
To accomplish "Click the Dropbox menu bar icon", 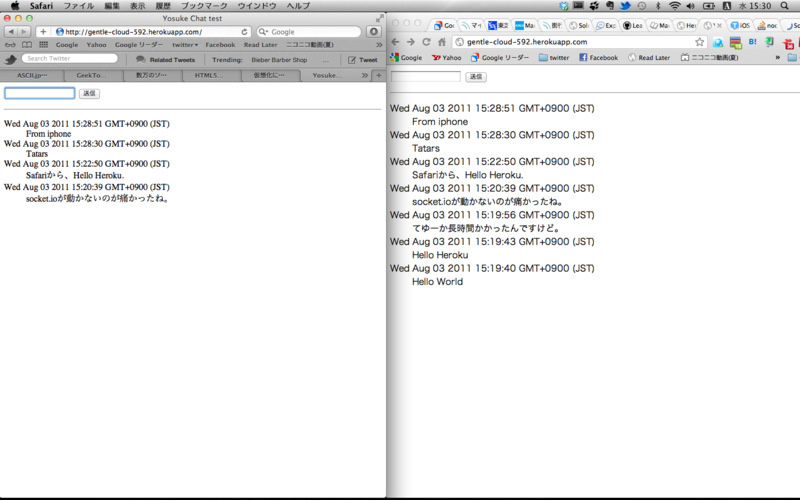I will [x=564, y=6].
